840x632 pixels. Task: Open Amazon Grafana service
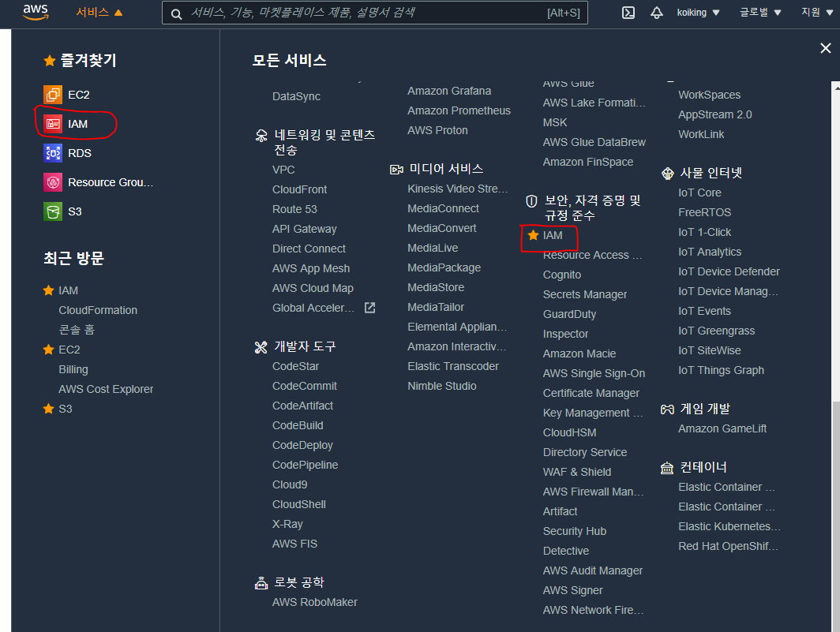click(x=449, y=91)
